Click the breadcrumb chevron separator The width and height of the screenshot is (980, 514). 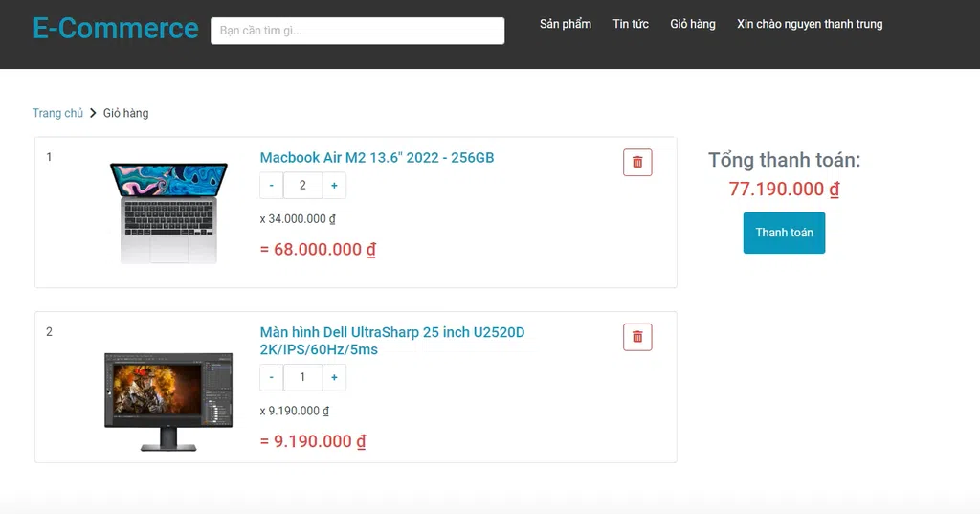pyautogui.click(x=93, y=113)
